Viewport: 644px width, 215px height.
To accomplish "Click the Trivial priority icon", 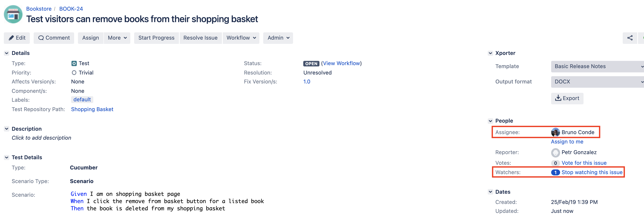I will click(x=74, y=73).
